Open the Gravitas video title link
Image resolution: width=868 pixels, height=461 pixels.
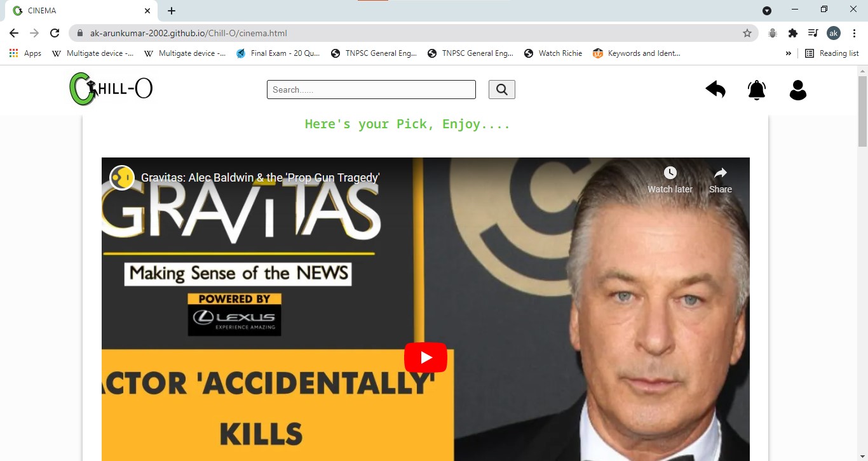coord(261,178)
